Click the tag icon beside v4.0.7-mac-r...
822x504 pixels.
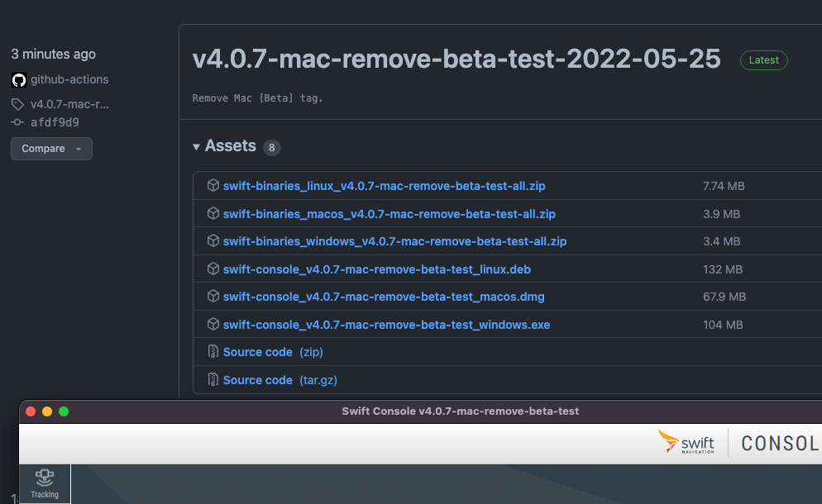coord(17,104)
